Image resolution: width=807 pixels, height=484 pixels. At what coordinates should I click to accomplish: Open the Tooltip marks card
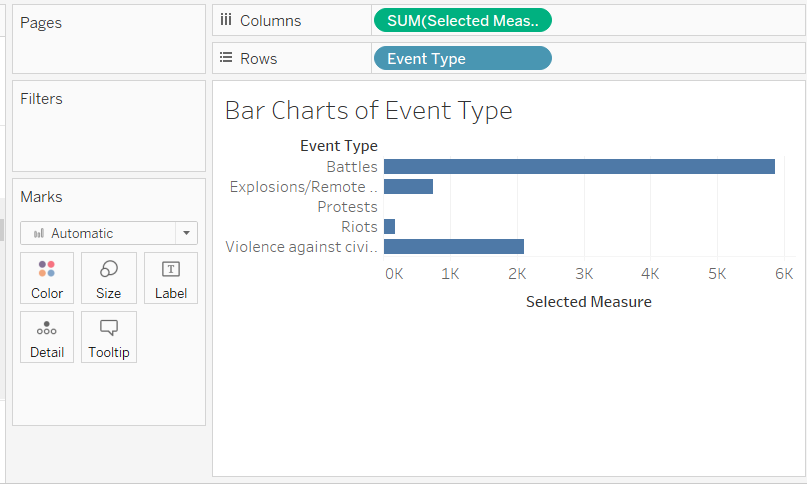109,337
